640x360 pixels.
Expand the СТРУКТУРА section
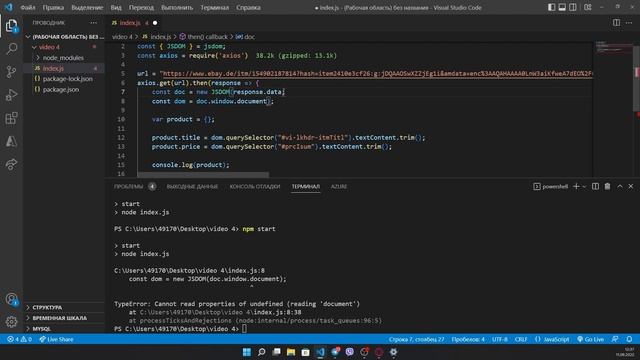[65, 307]
